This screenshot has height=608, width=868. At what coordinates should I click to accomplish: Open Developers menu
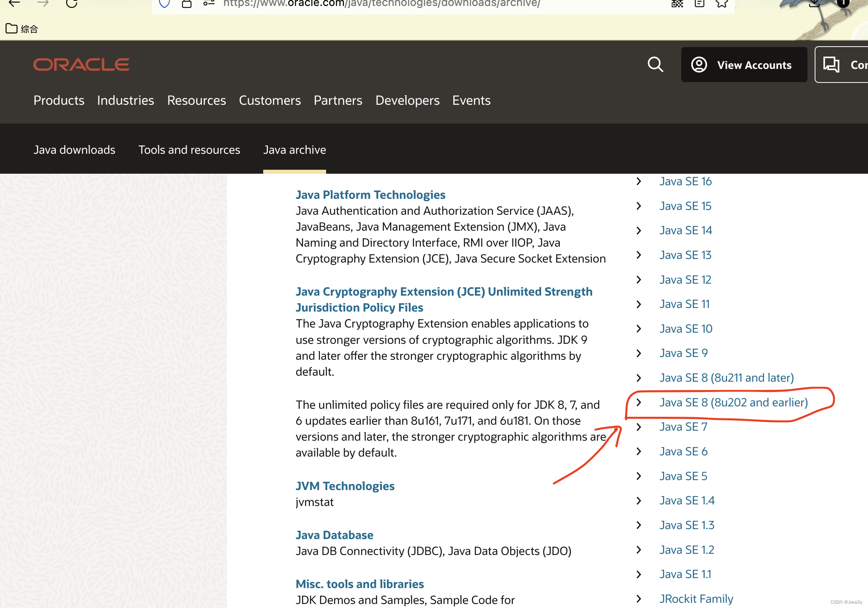(407, 100)
